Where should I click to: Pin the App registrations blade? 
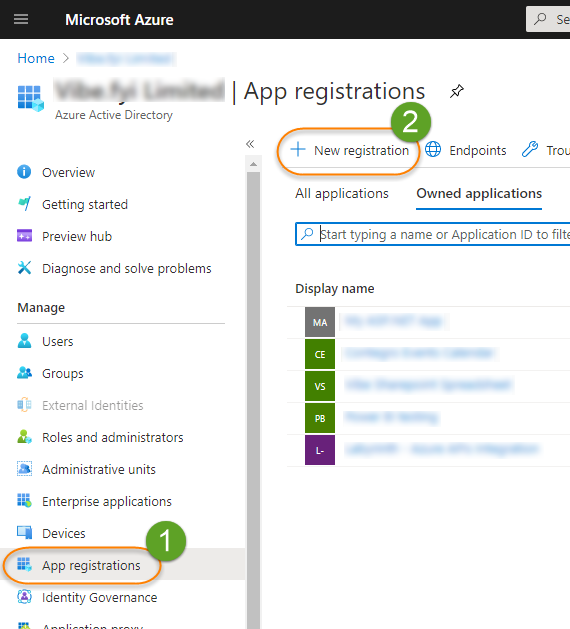click(x=456, y=91)
